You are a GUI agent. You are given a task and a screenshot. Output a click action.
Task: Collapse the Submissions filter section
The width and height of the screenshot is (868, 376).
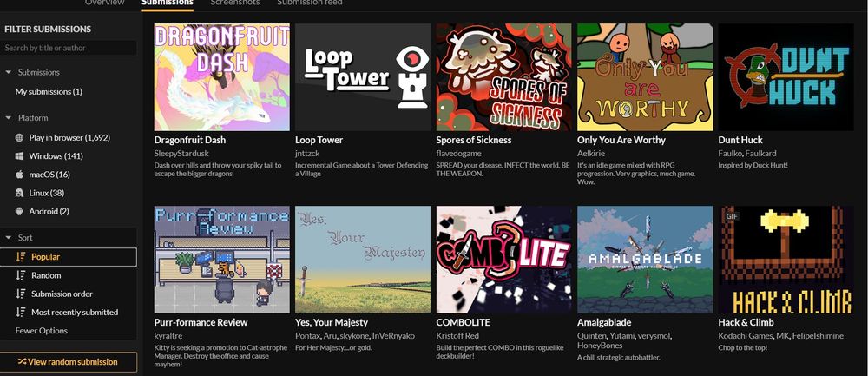click(9, 72)
